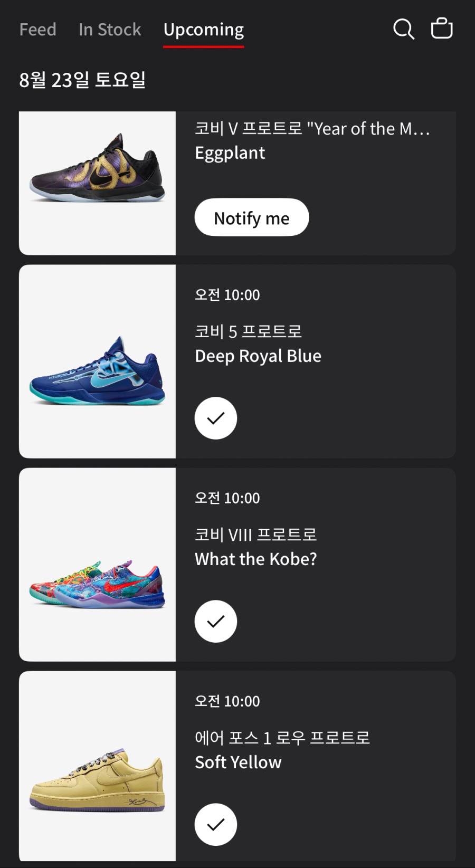Tap the 8월 23일 토요일 date header
Image resolution: width=475 pixels, height=868 pixels.
82,80
